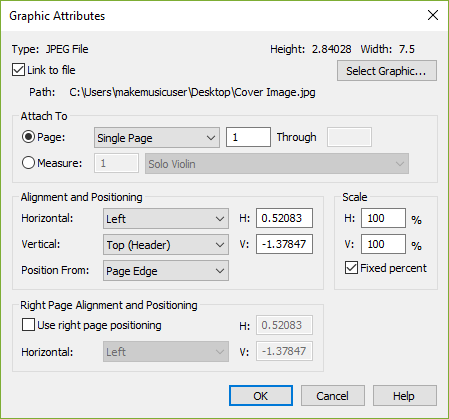This screenshot has width=449, height=419.
Task: Open the Help button
Action: pos(405,396)
